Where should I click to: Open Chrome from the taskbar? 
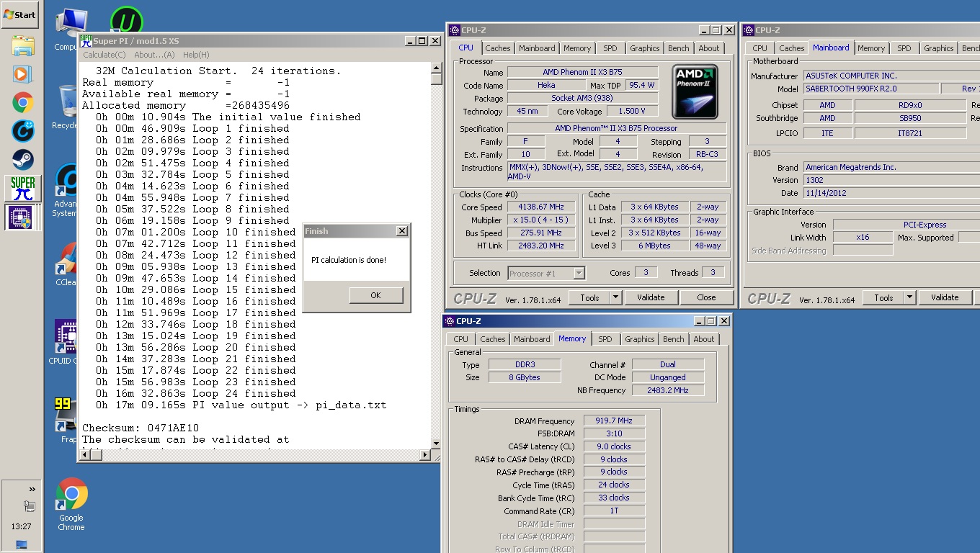tap(22, 102)
